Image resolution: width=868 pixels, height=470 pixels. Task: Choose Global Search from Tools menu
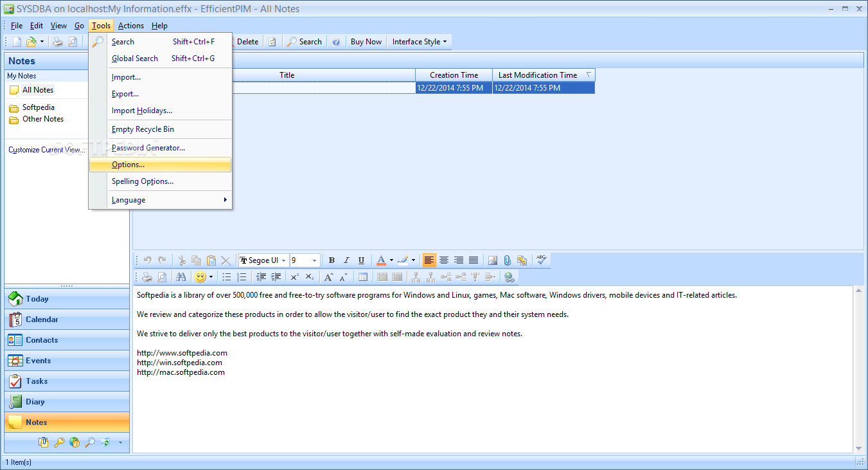coord(160,59)
